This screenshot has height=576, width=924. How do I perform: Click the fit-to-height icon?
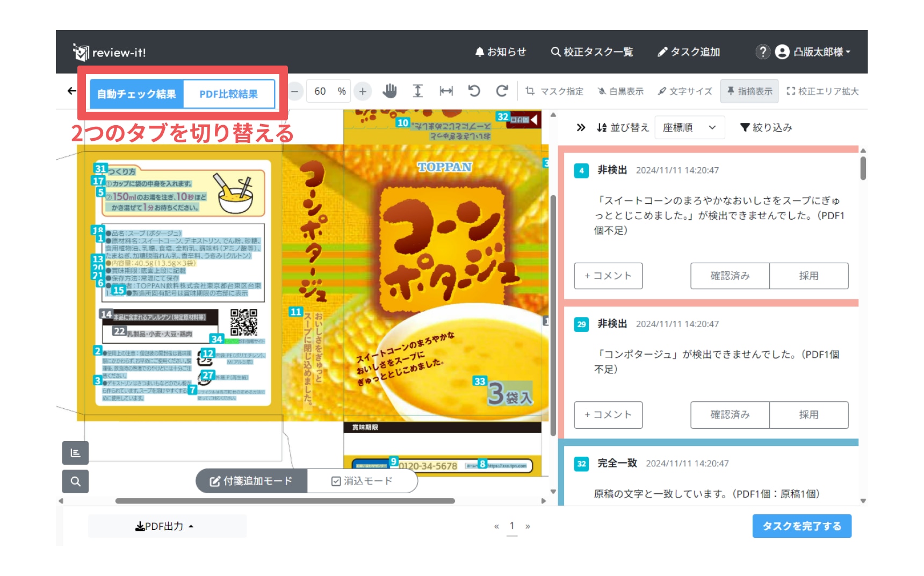point(417,91)
